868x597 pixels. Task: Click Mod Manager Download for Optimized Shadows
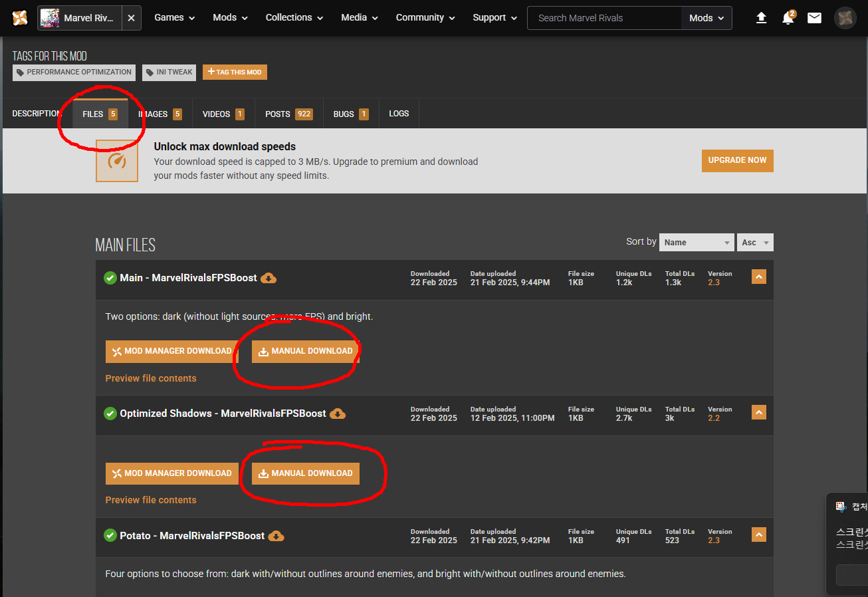point(172,473)
